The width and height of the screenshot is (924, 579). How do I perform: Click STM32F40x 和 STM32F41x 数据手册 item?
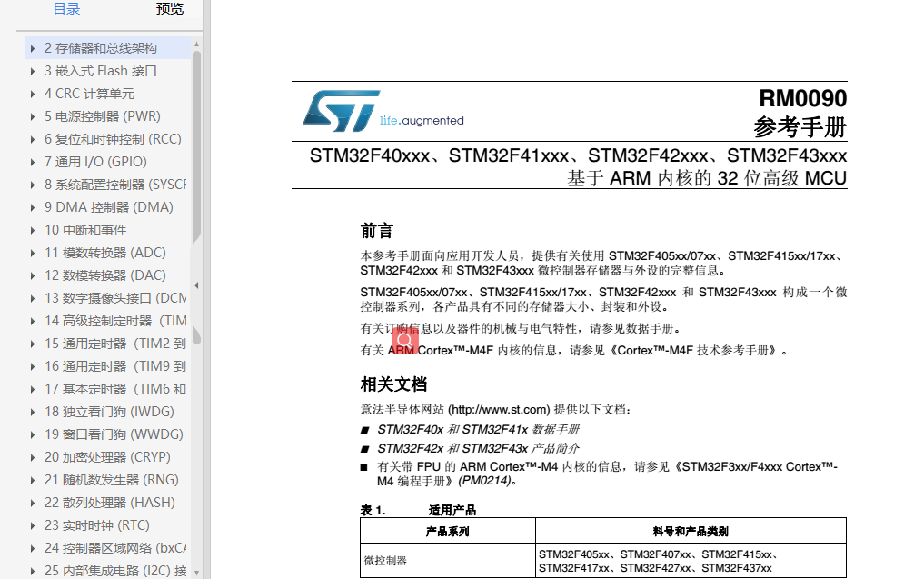[x=479, y=429]
